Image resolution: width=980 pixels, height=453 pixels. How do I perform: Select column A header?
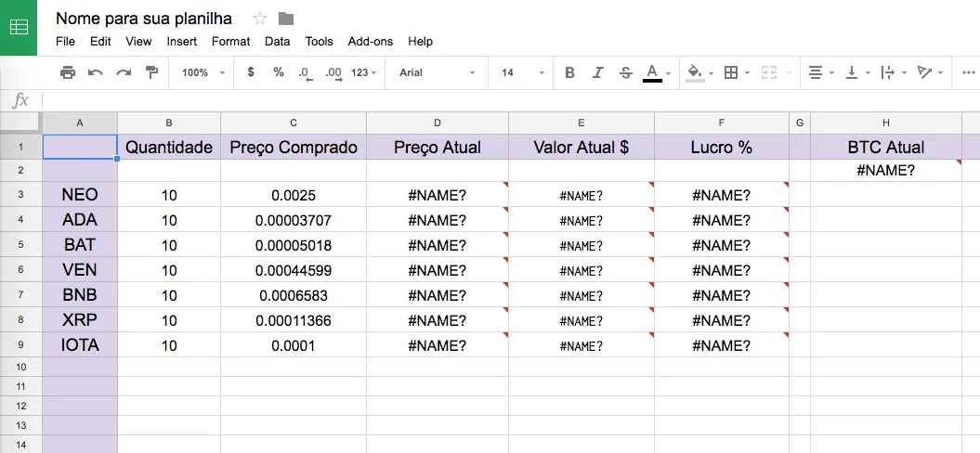[x=80, y=123]
